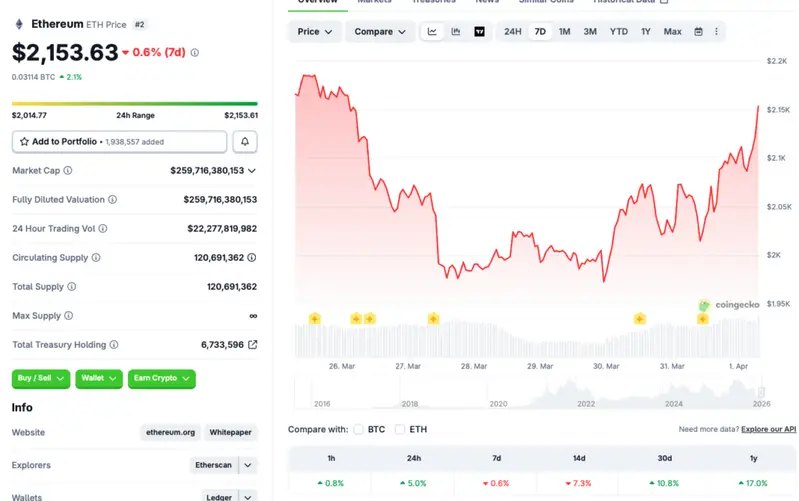Select the YTD time range
The image size is (799, 501).
tap(619, 32)
